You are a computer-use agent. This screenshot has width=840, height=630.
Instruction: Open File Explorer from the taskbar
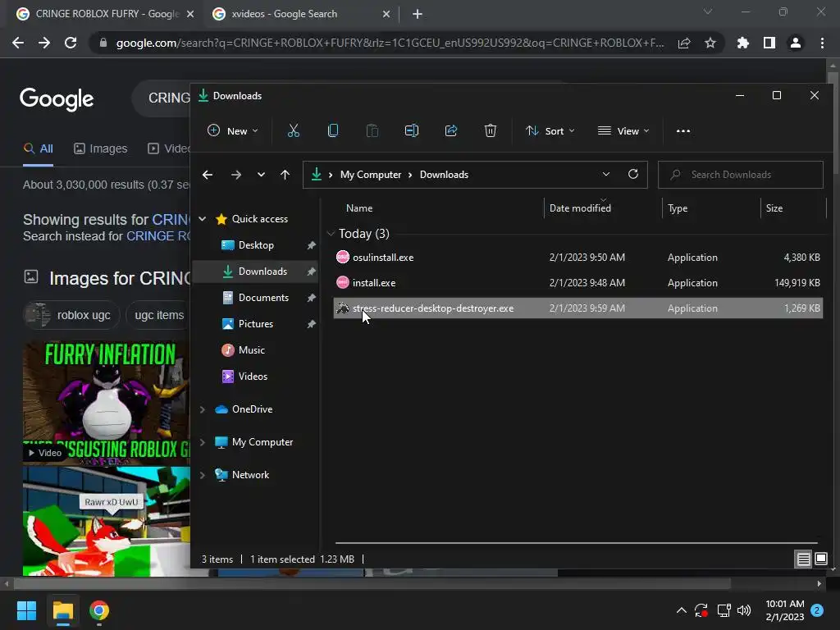point(62,610)
